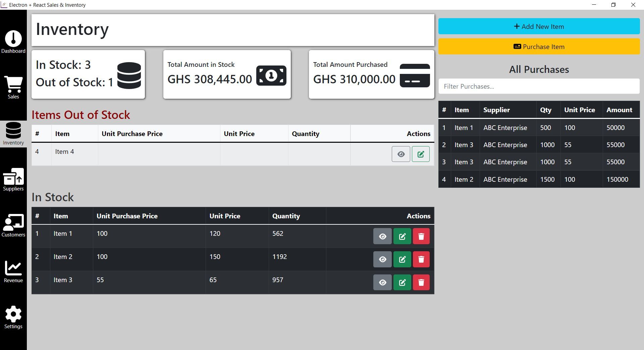
Task: Edit Item 1 using green pencil icon
Action: pos(402,236)
